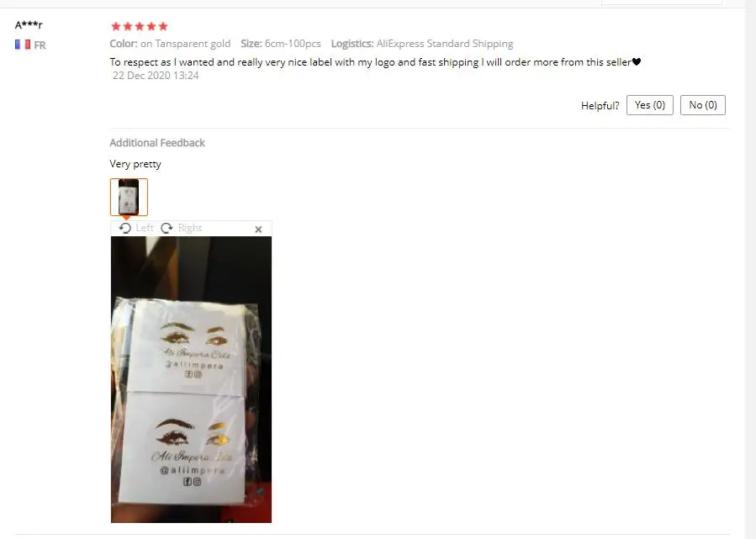Click the black heart emoji in review

(637, 61)
